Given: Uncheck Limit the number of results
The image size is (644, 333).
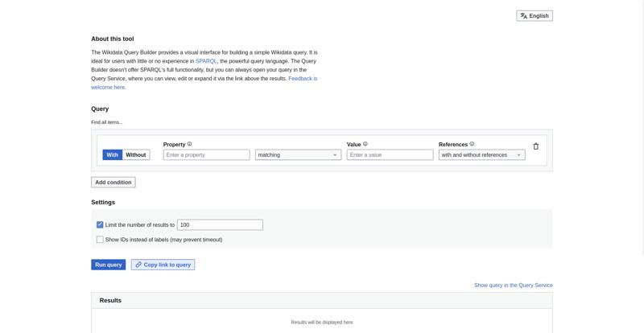Looking at the screenshot, I should pos(100,224).
